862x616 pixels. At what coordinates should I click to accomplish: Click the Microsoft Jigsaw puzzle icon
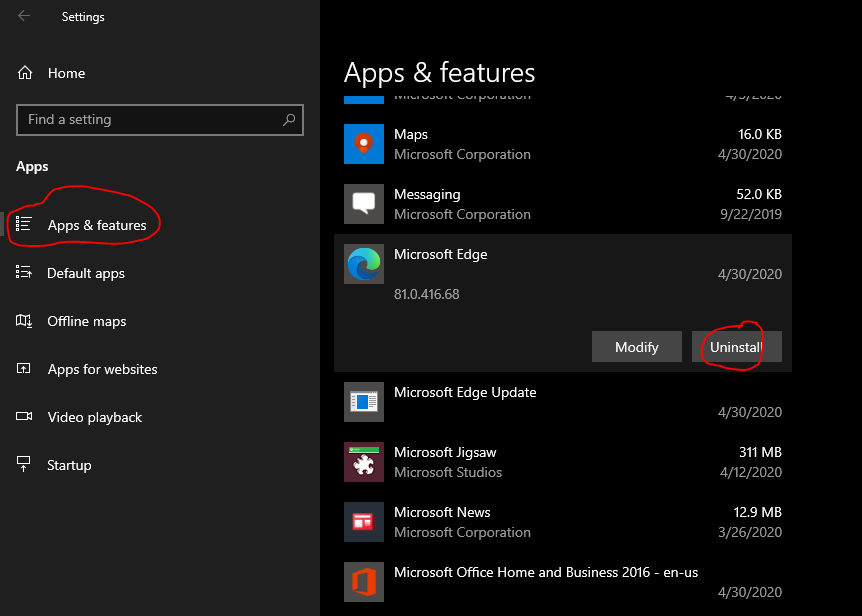363,462
